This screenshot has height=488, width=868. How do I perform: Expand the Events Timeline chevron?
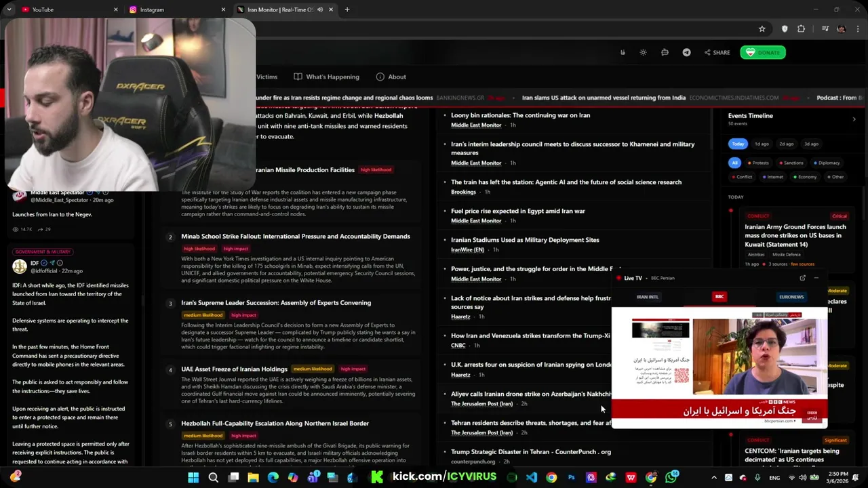tap(854, 119)
